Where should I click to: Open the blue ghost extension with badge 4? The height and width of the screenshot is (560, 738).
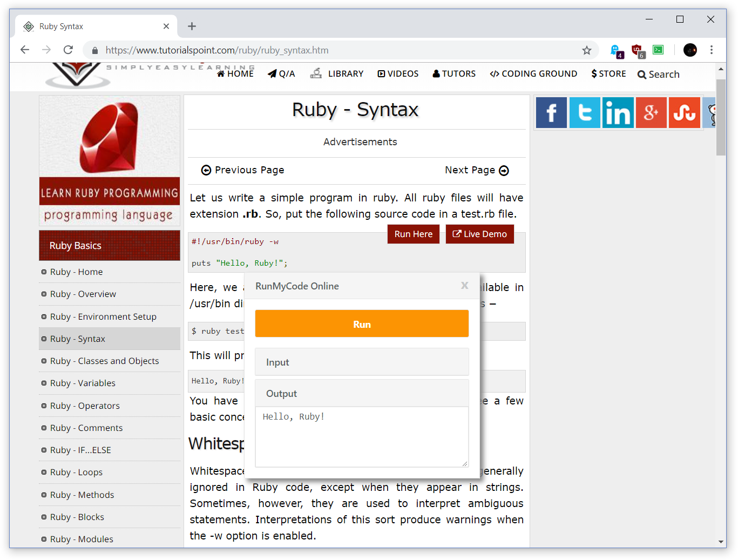(617, 51)
